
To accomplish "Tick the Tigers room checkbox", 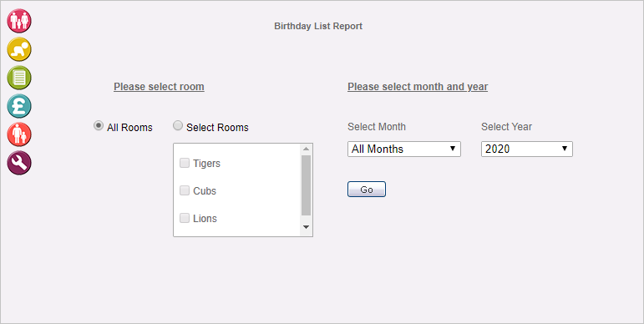I will [x=185, y=163].
